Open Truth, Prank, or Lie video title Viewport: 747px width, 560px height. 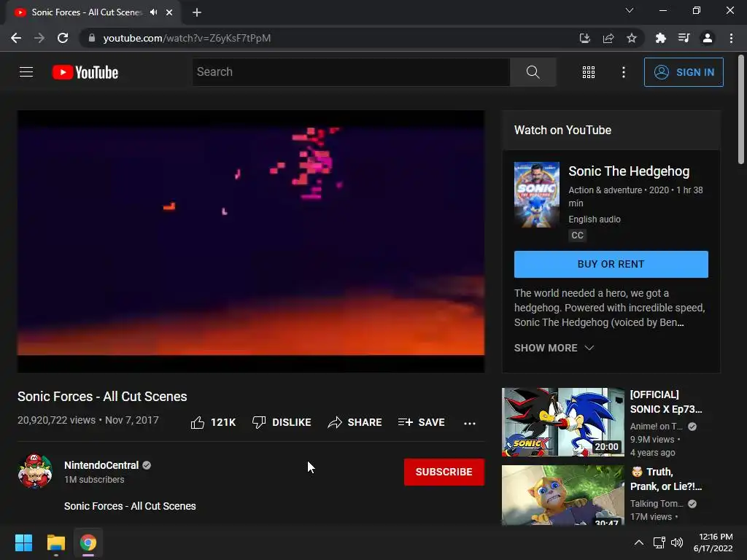[x=666, y=479]
